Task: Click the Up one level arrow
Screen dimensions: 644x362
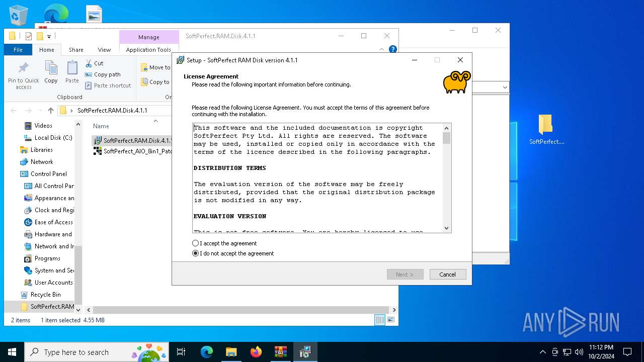Action: click(51, 111)
